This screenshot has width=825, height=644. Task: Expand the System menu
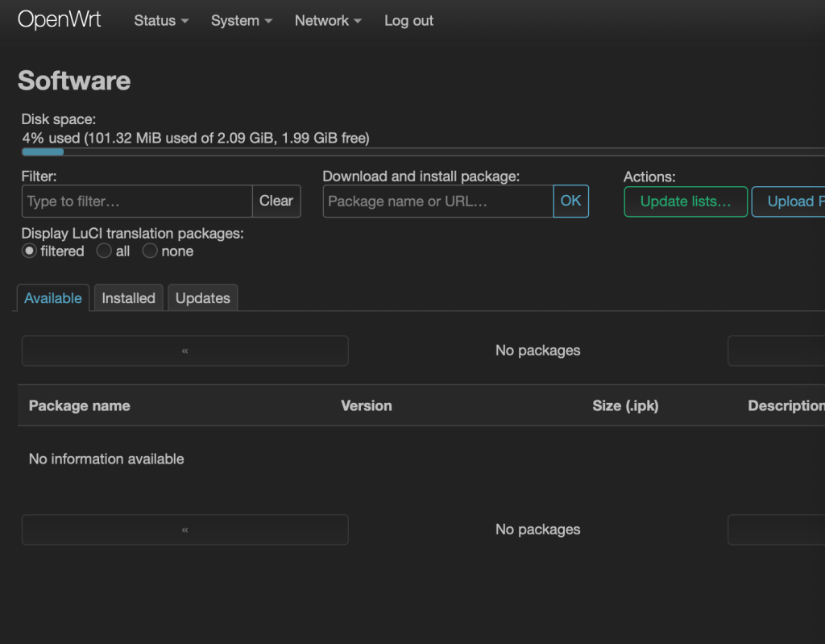tap(241, 21)
